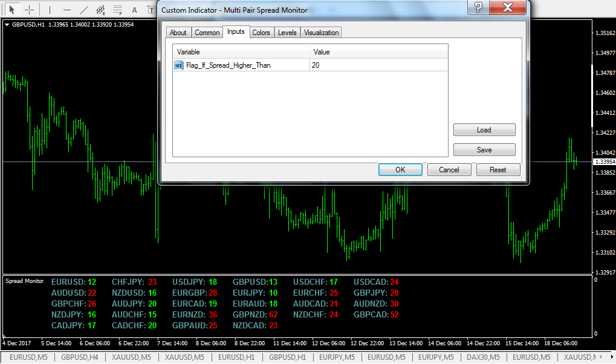Click the USDCAD: 24 spread reading
616x364 pixels.
coord(376,282)
